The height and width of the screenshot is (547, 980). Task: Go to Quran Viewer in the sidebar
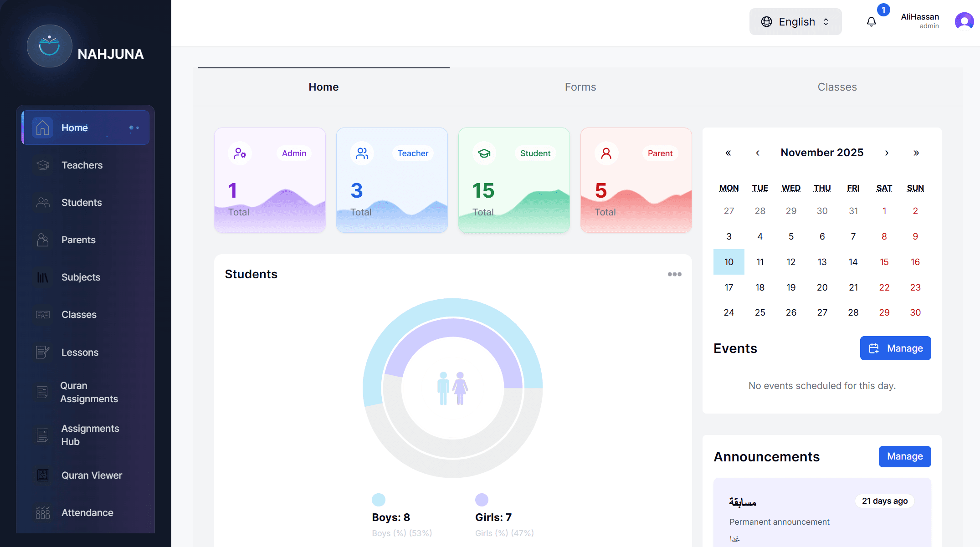click(x=92, y=475)
